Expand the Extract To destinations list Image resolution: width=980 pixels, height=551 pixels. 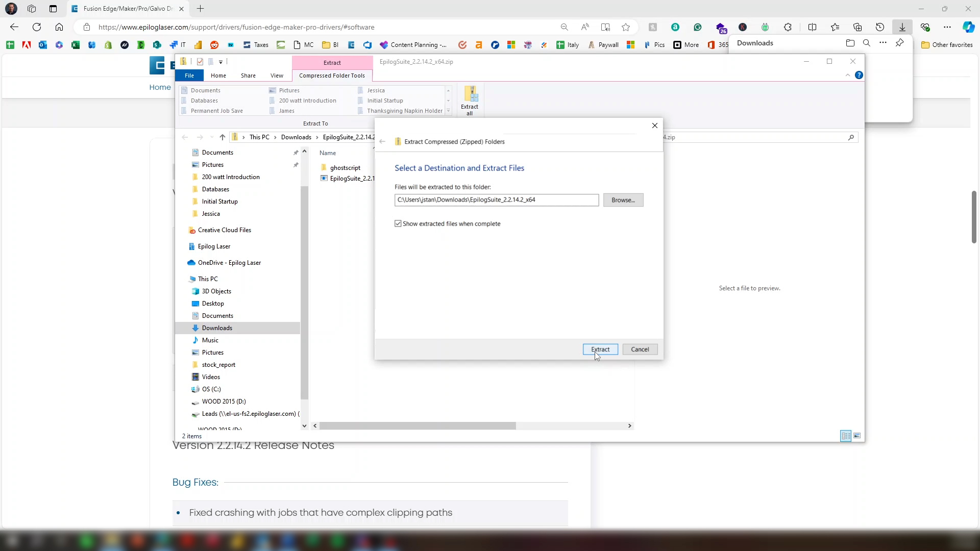tap(448, 111)
